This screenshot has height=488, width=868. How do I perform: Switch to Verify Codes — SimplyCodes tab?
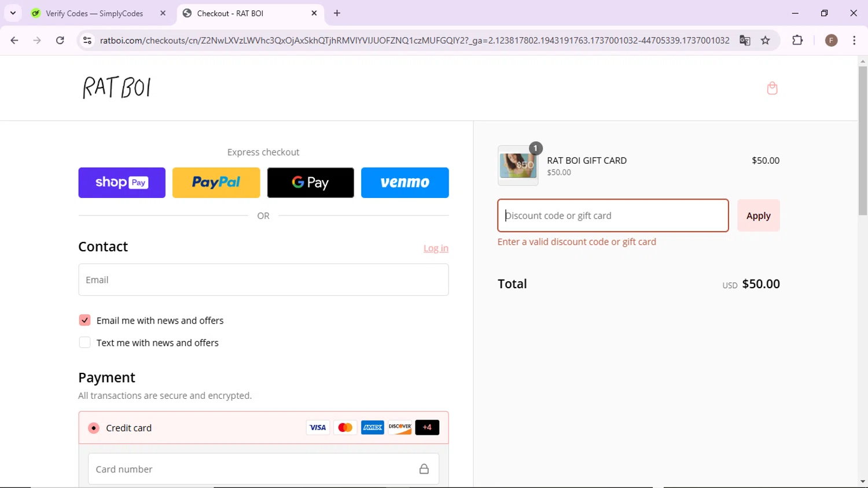tap(94, 13)
